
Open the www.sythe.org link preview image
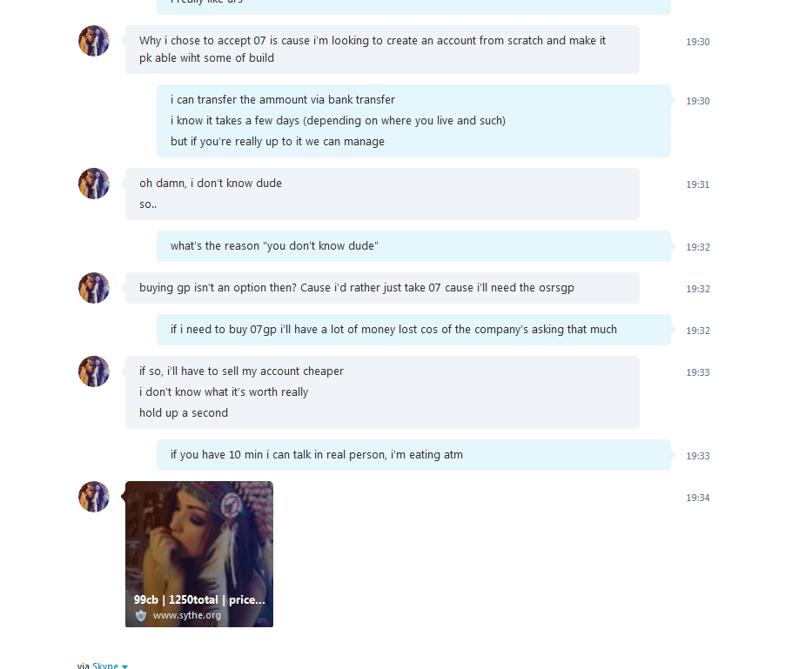click(x=198, y=554)
